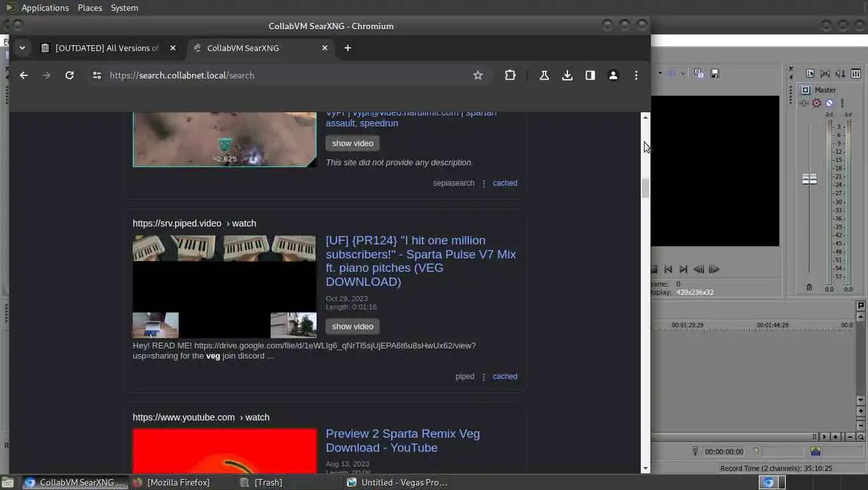Click the page scrollbar down arrow
868x490 pixels.
(x=645, y=468)
